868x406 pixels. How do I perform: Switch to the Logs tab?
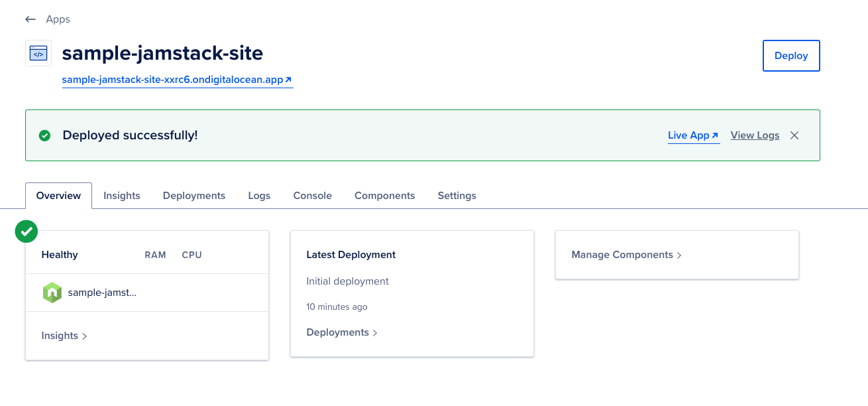coord(259,196)
